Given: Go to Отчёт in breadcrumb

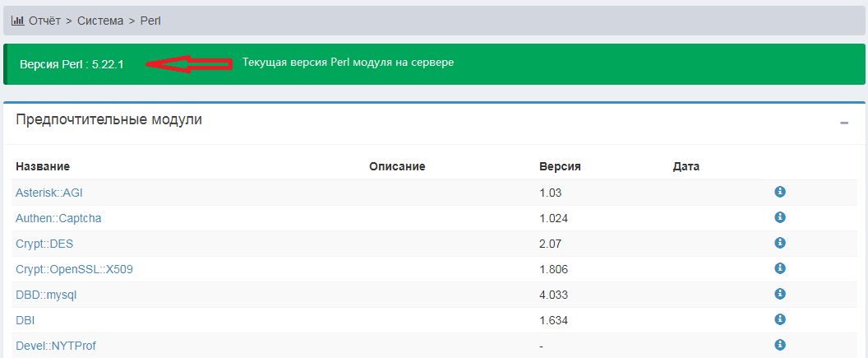Looking at the screenshot, I should [46, 20].
